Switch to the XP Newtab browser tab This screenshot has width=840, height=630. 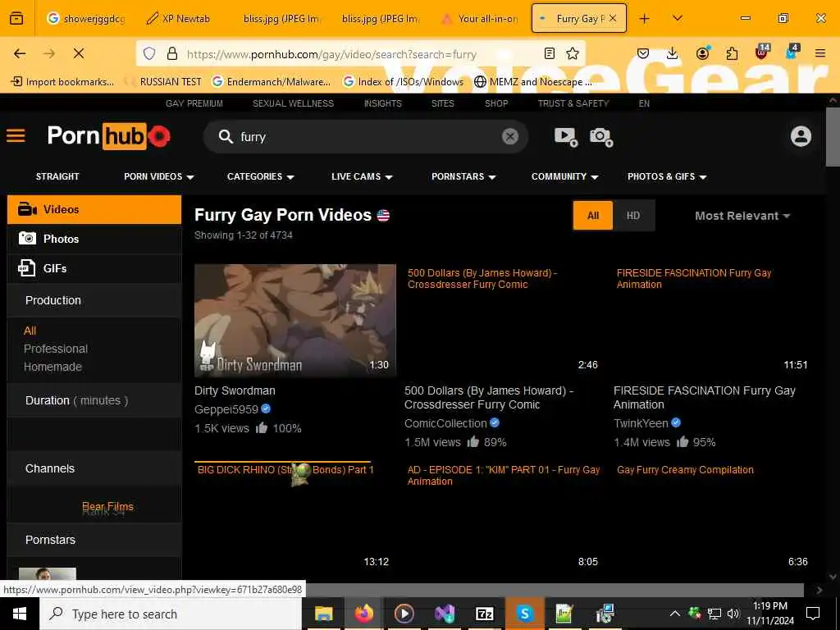pyautogui.click(x=179, y=19)
